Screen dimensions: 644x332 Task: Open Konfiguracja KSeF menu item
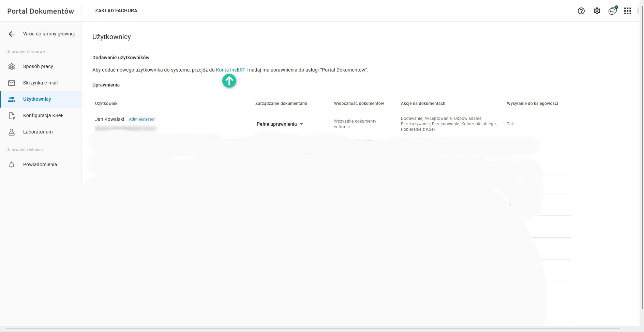43,116
